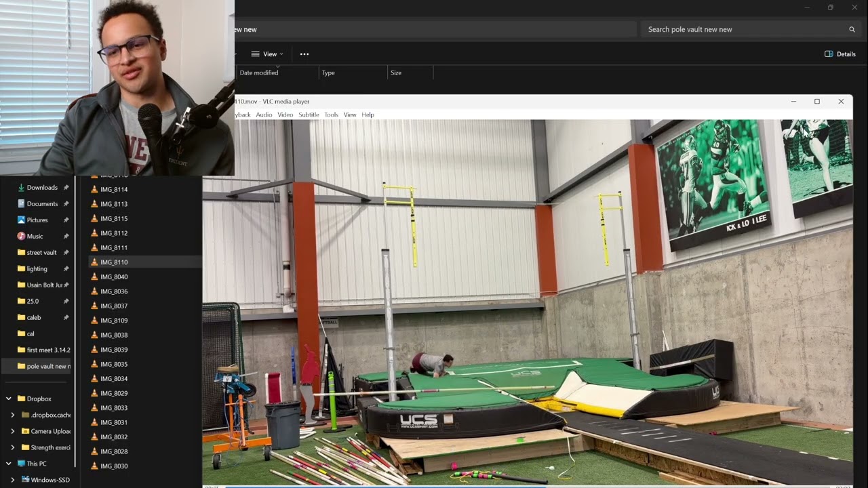Click the pin icon next to street vault
Image resolution: width=868 pixels, height=488 pixels.
point(66,253)
